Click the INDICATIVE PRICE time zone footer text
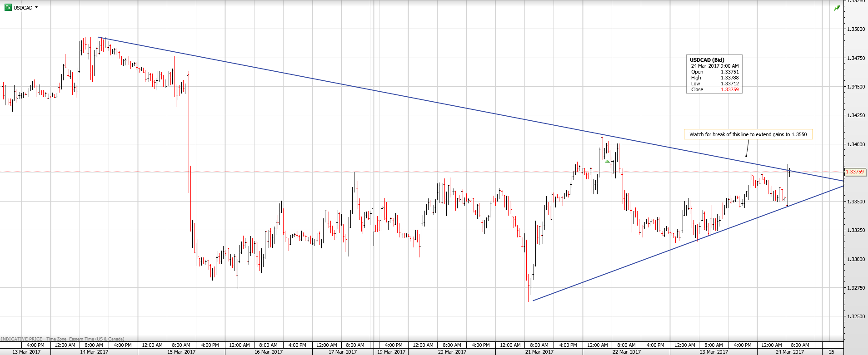Screen dimensions: 868x355 [x=62, y=339]
